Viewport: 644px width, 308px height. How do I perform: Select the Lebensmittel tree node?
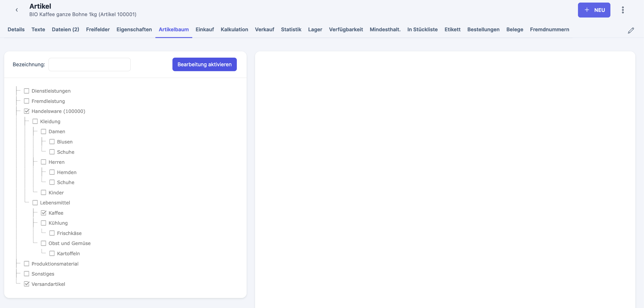pos(55,203)
